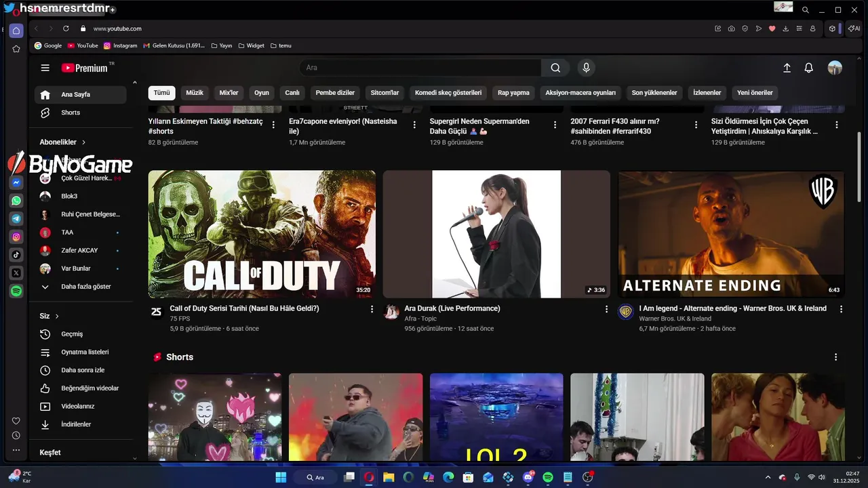The image size is (868, 488).
Task: Open İndirilenler in sidebar
Action: (81, 424)
